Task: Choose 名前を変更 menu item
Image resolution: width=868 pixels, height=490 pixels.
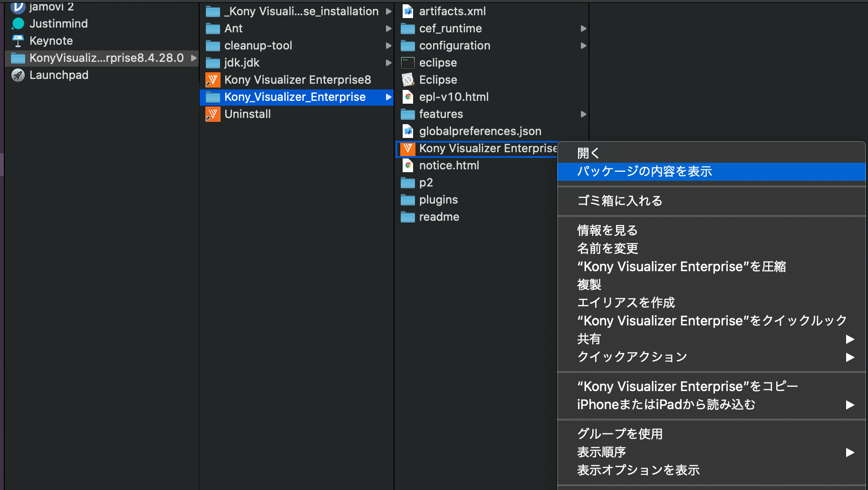Action: coord(711,248)
